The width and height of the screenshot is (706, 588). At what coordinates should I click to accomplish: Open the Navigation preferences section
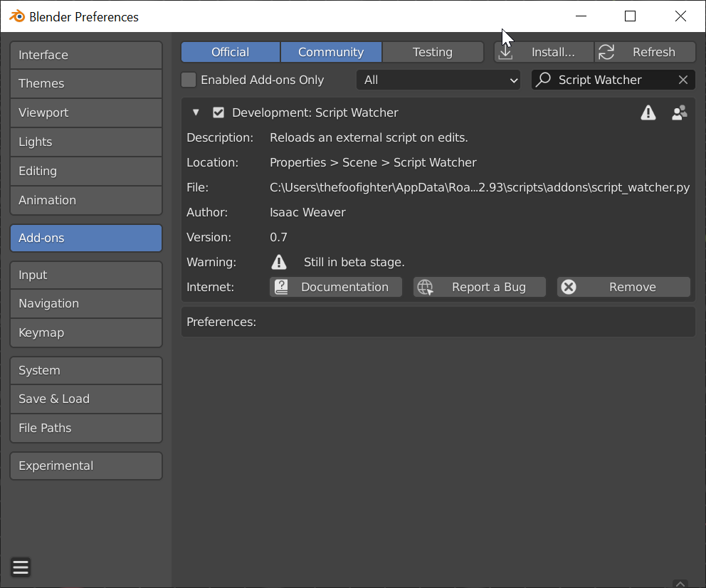[86, 303]
